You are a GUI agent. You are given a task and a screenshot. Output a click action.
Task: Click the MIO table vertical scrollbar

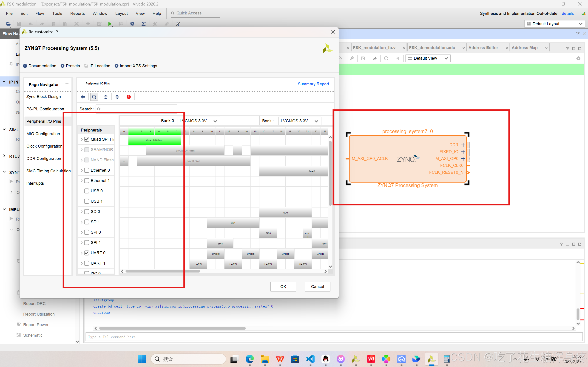pos(330,173)
